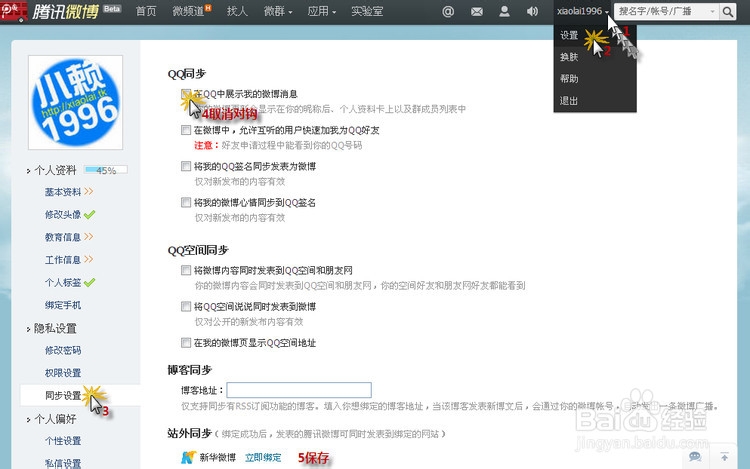Open 绑定手机 settings link
The width and height of the screenshot is (750, 469).
(63, 305)
